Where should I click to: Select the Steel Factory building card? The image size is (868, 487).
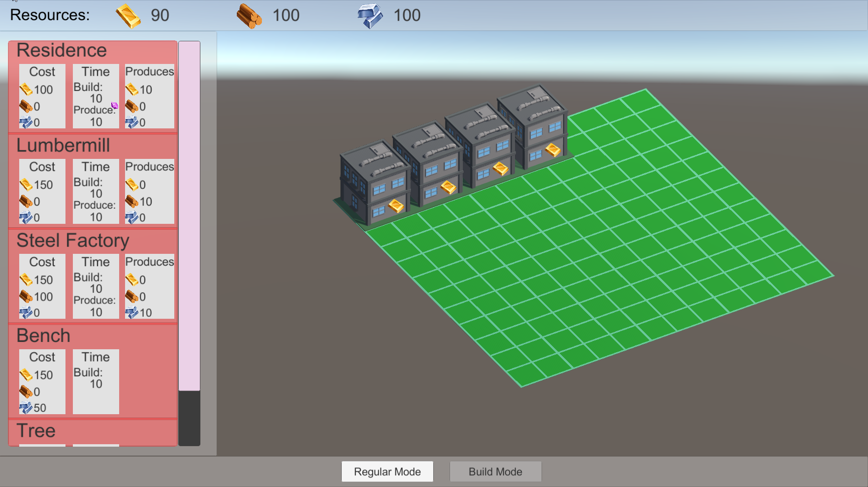(93, 276)
